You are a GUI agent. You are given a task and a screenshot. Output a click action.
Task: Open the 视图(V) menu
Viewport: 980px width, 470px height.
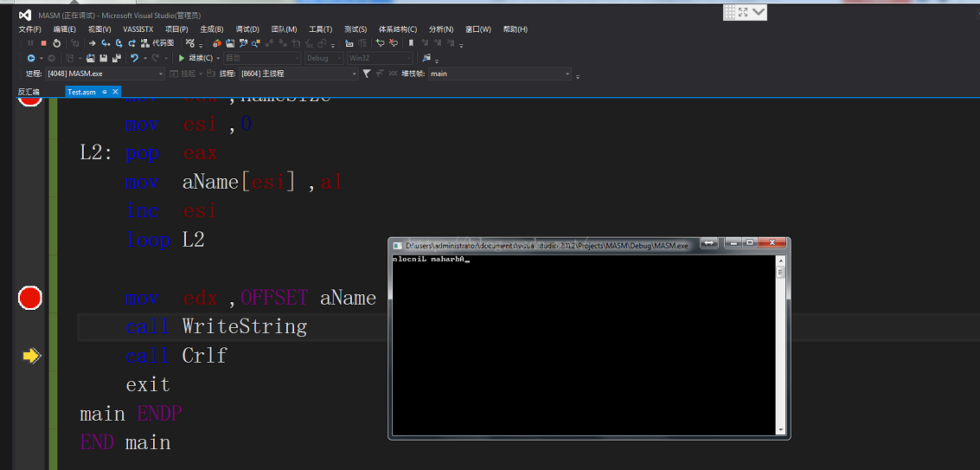(x=99, y=29)
